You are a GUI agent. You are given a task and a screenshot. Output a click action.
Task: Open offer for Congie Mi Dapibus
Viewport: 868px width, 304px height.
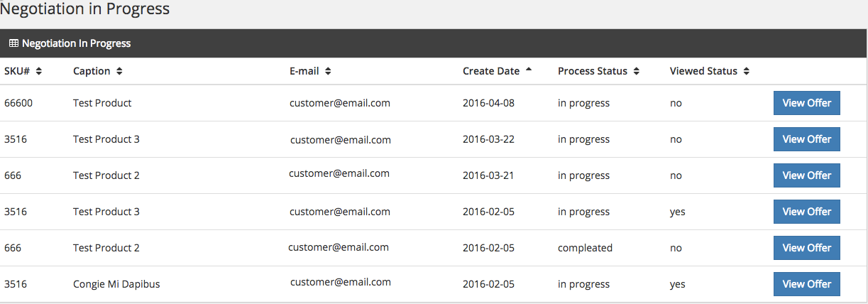[806, 284]
